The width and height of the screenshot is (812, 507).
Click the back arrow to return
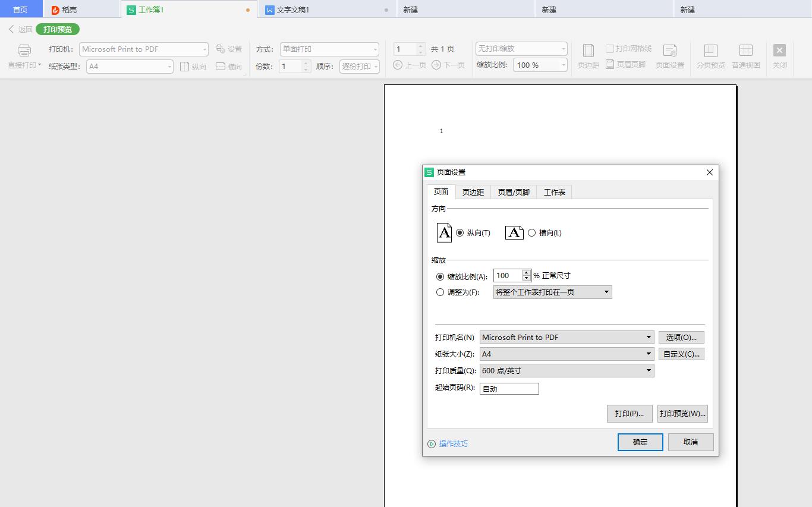click(11, 29)
